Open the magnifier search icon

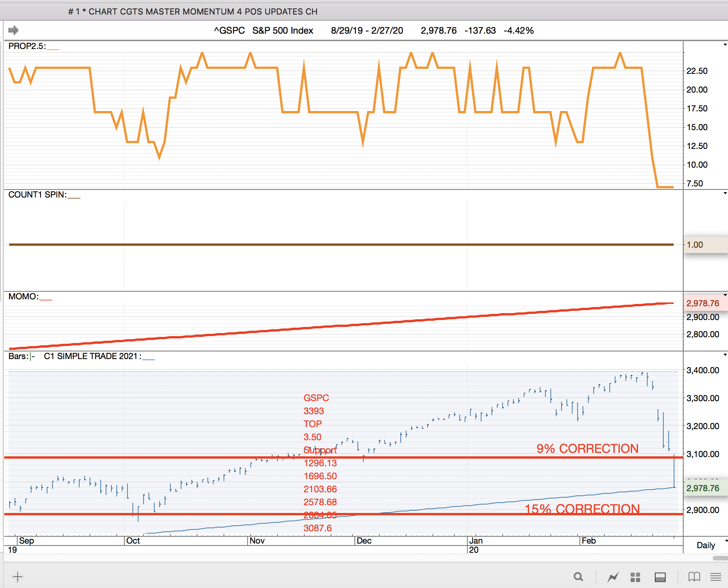(578, 577)
